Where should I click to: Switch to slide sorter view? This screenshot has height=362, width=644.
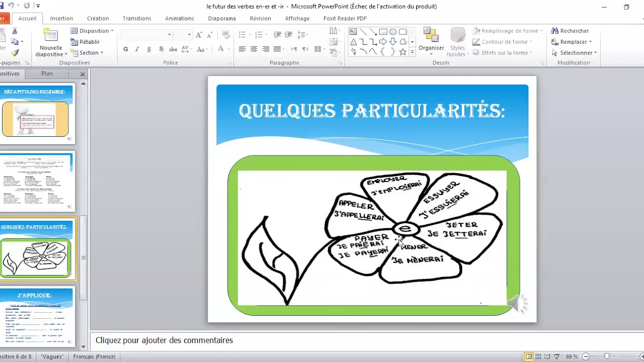[538, 356]
